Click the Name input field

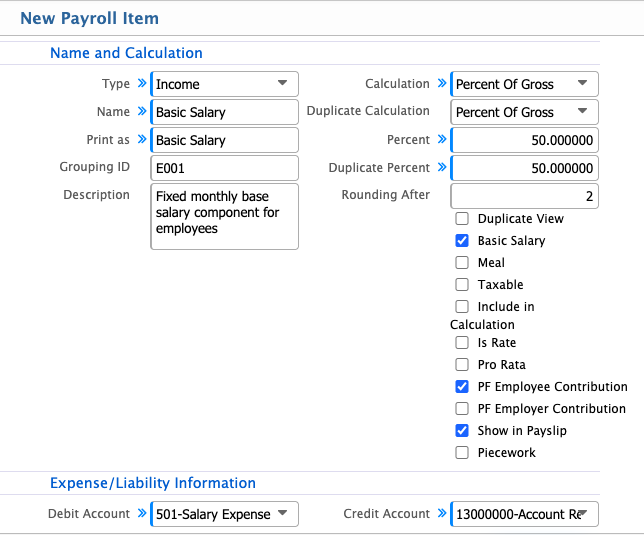[224, 112]
